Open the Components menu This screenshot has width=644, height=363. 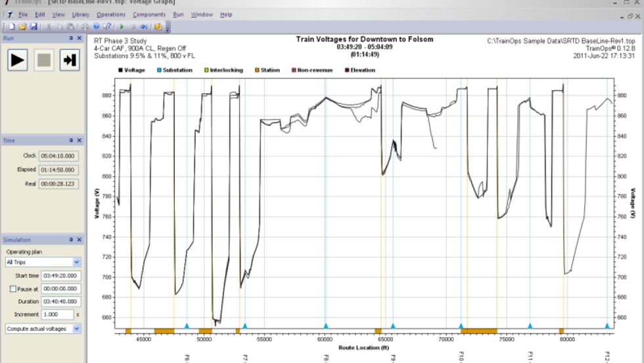click(149, 14)
